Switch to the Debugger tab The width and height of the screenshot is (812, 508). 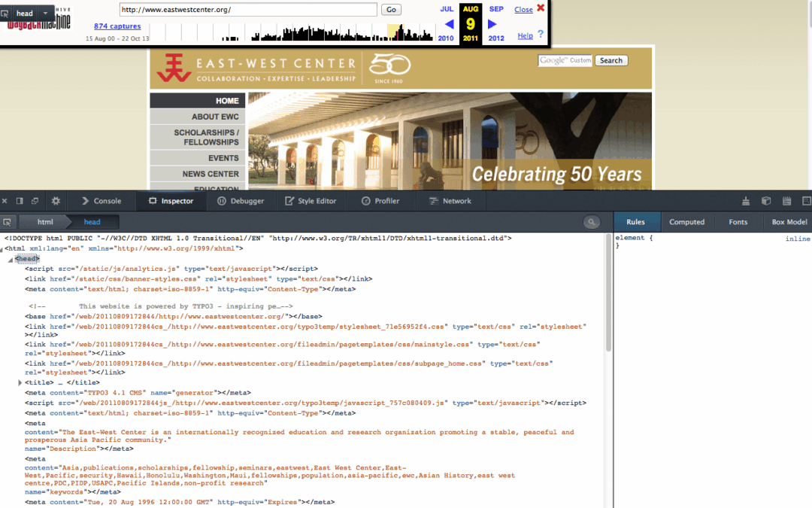(241, 201)
